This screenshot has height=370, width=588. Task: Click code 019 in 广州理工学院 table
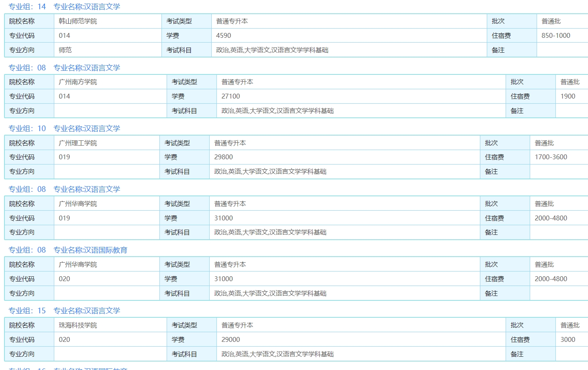tap(64, 157)
